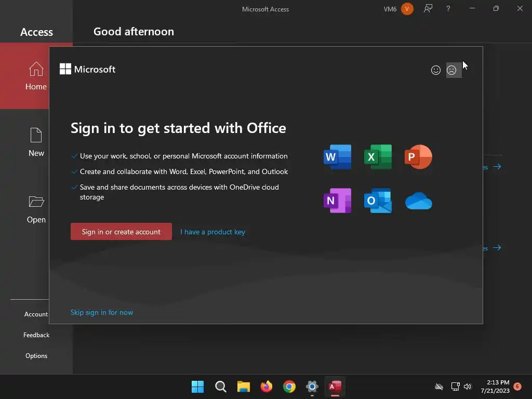The height and width of the screenshot is (399, 532).
Task: Click the volume speaker tray icon
Action: pos(468,387)
